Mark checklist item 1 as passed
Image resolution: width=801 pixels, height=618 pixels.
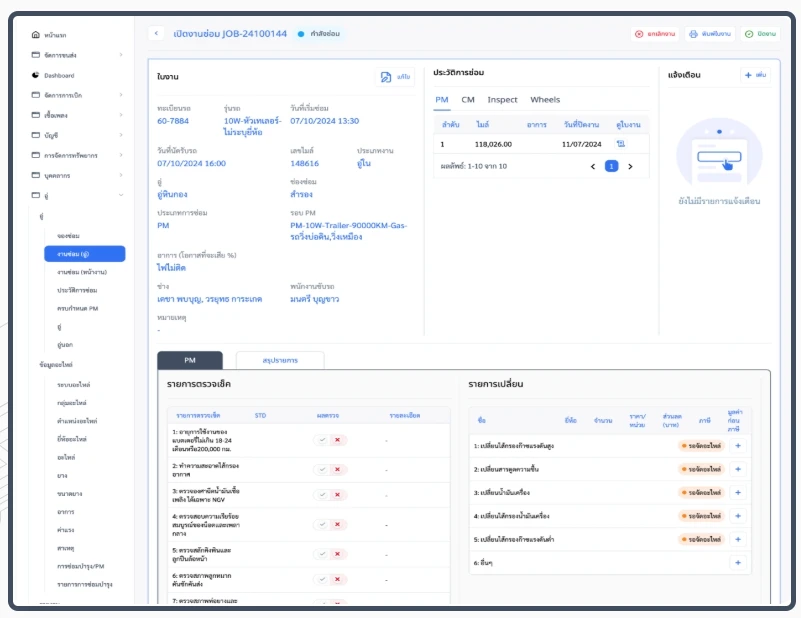point(322,440)
